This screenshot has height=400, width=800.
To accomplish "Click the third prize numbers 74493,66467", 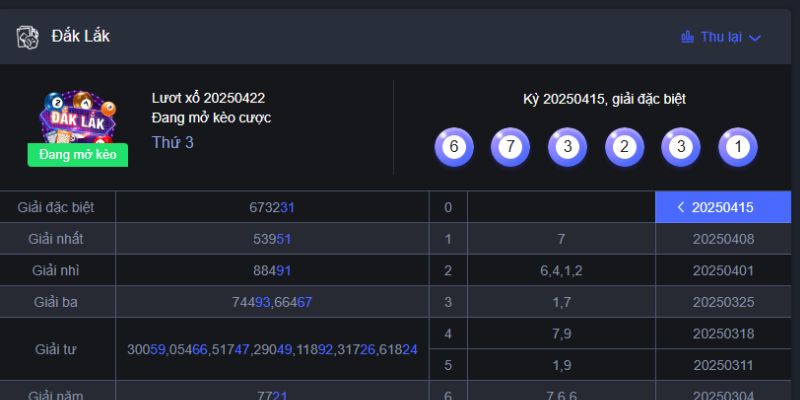I will [272, 303].
